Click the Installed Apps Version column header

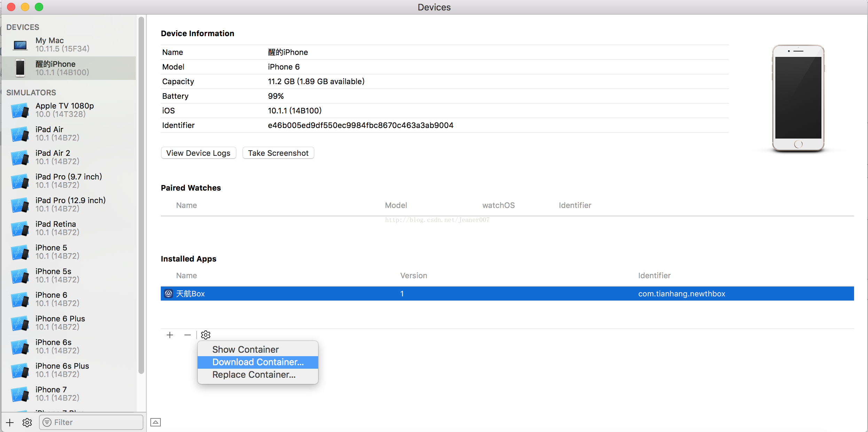pos(413,275)
